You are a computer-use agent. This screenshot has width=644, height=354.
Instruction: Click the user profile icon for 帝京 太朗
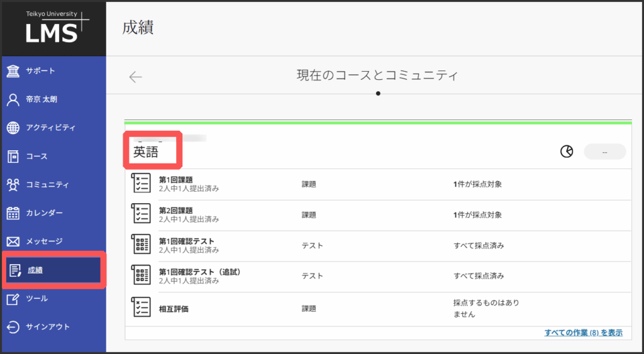click(x=13, y=99)
